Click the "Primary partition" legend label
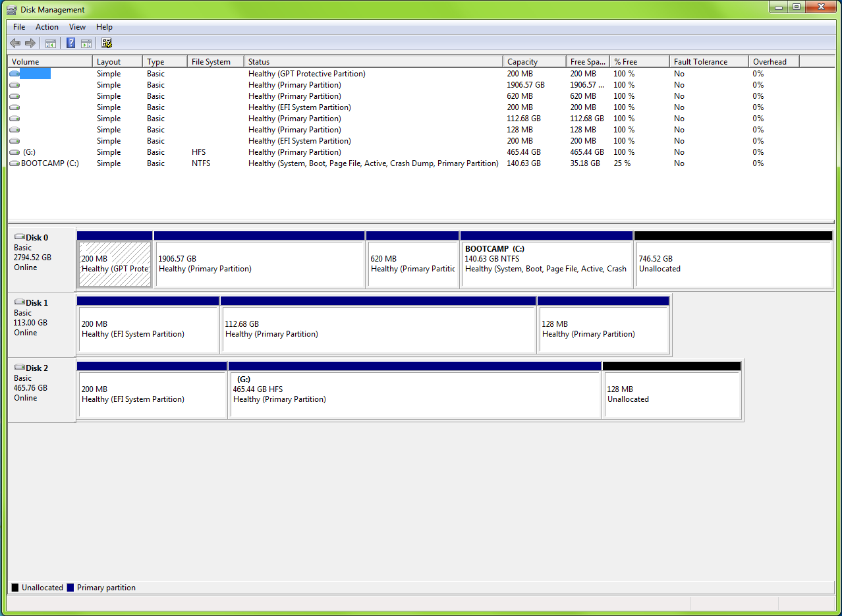Image resolution: width=842 pixels, height=616 pixels. point(106,588)
